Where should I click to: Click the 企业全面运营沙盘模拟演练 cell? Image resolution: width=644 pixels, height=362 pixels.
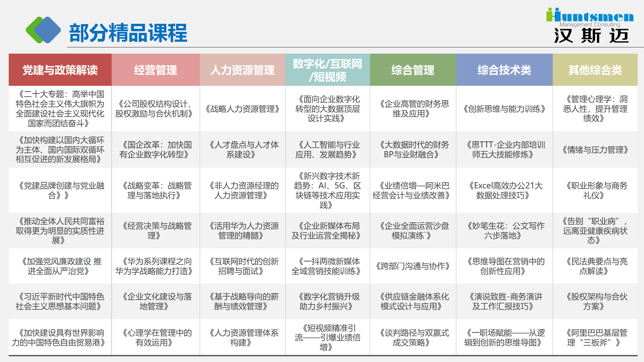coord(413,231)
